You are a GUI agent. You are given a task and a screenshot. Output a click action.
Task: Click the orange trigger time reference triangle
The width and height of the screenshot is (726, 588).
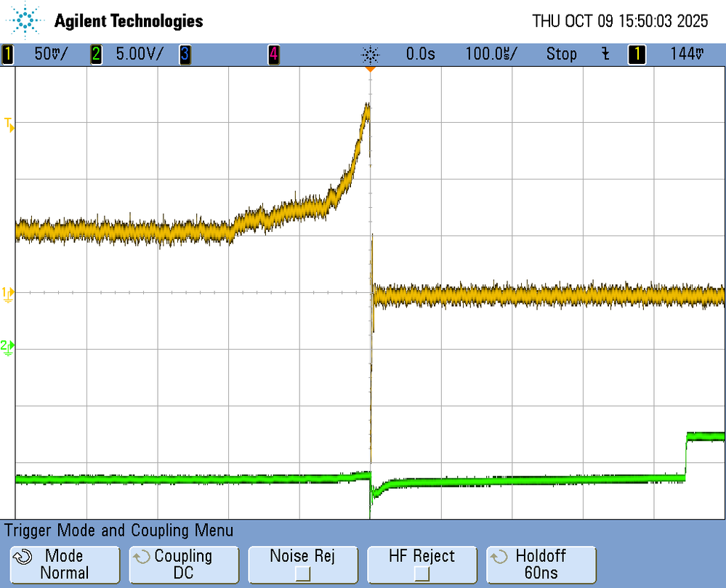(x=370, y=69)
